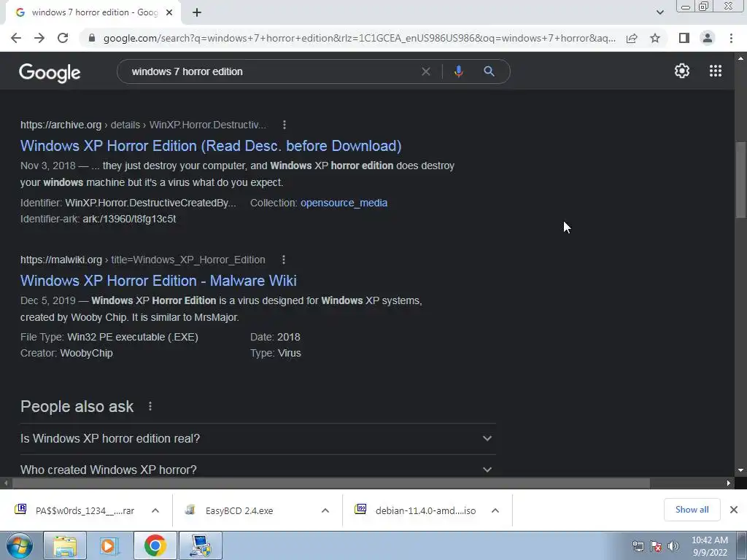Expand Who created Windows XP horror?
This screenshot has width=747, height=560.
pos(258,470)
